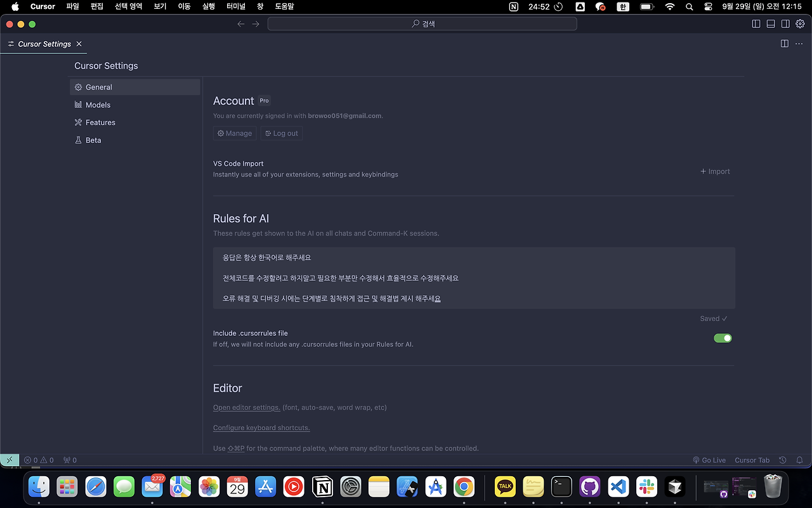Click the 검색 command center search field
The width and height of the screenshot is (812, 508).
click(x=422, y=23)
